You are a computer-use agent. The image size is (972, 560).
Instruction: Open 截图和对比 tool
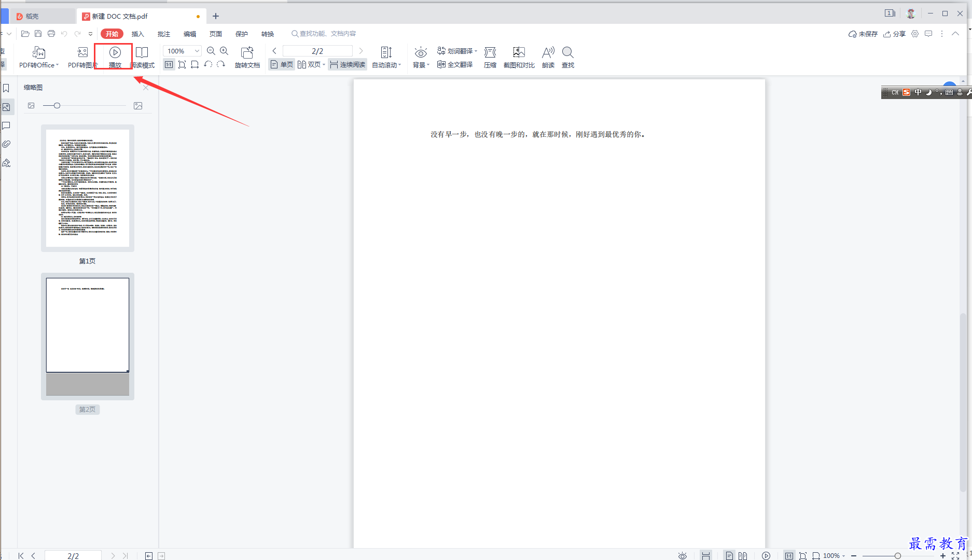519,57
